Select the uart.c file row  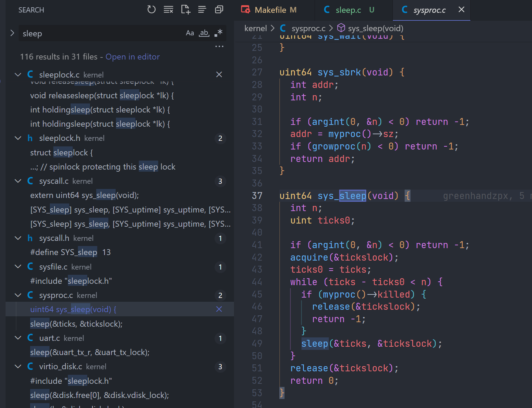tap(120, 338)
